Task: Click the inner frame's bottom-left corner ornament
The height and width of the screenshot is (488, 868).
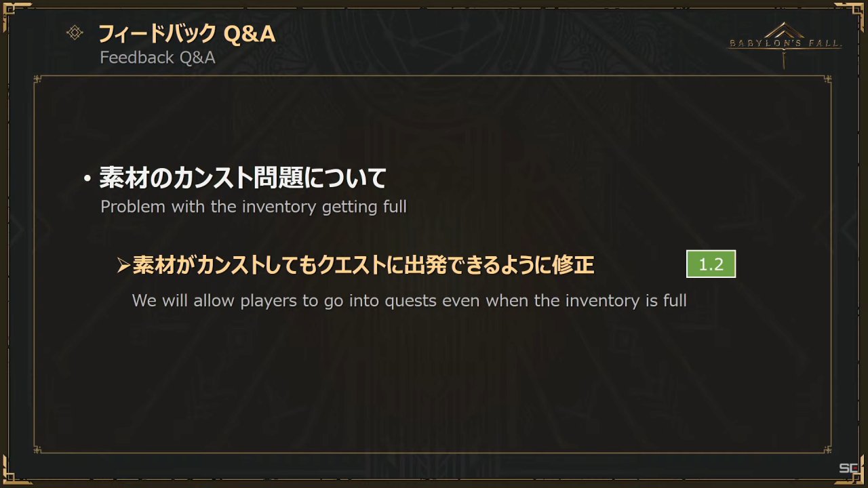Action: coord(38,449)
